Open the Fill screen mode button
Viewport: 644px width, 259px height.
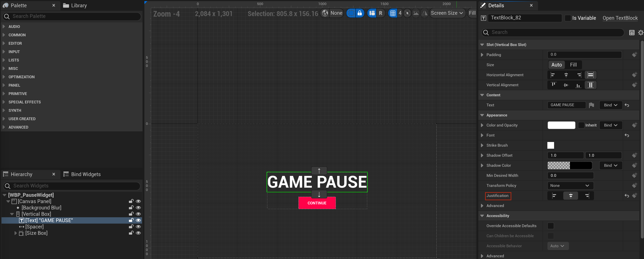tap(472, 13)
